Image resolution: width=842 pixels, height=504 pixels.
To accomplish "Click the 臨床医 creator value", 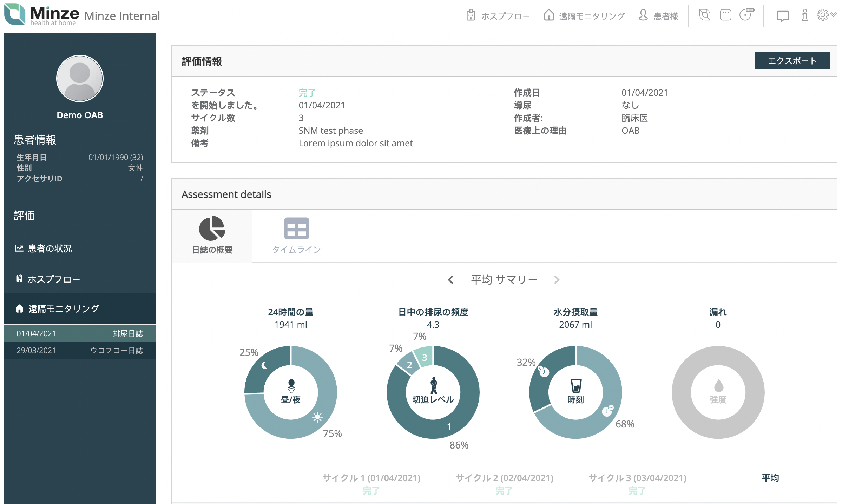I will (634, 118).
